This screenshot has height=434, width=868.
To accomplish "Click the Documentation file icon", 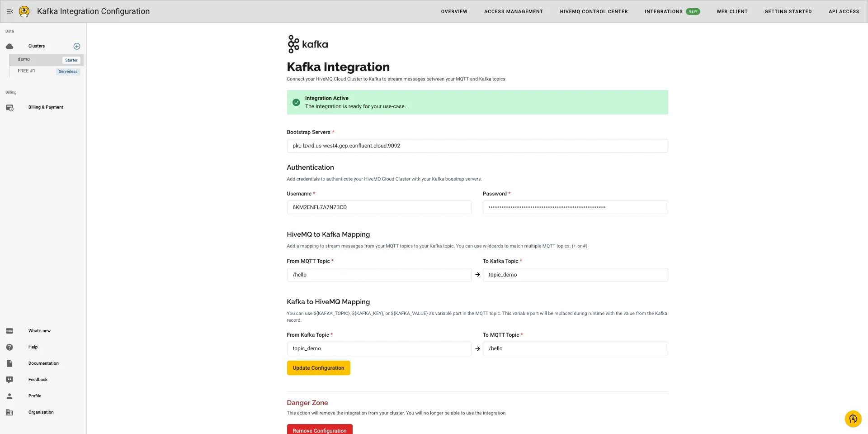I will [9, 363].
